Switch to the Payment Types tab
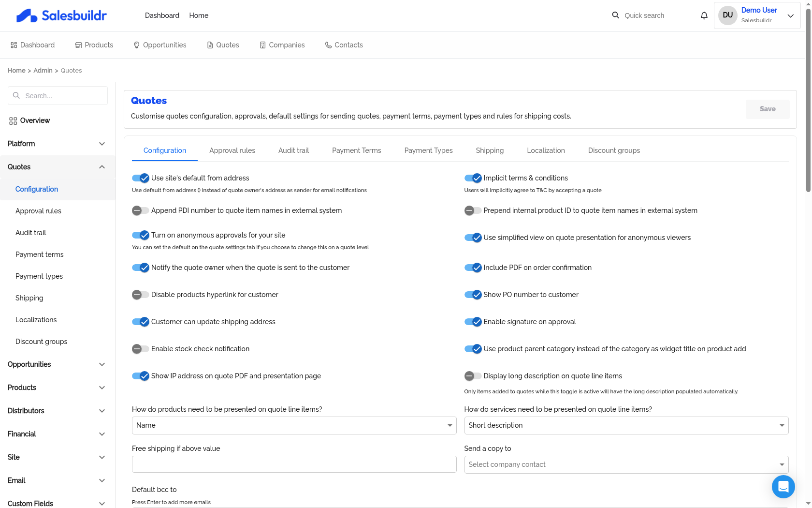812x508 pixels. 429,150
